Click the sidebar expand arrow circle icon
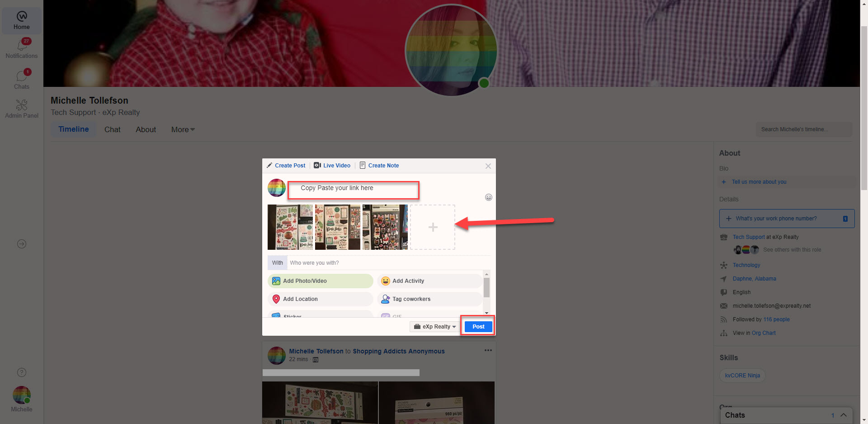 click(x=22, y=244)
